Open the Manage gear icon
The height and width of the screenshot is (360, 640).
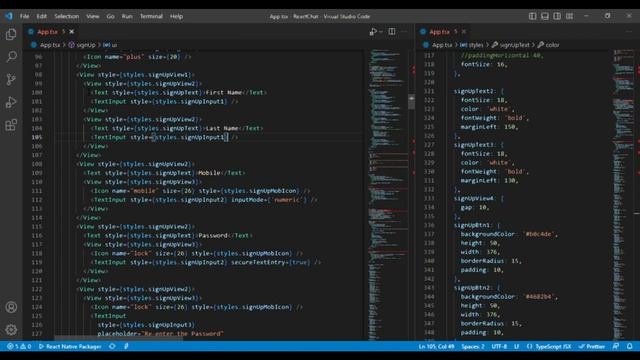pos(11,329)
